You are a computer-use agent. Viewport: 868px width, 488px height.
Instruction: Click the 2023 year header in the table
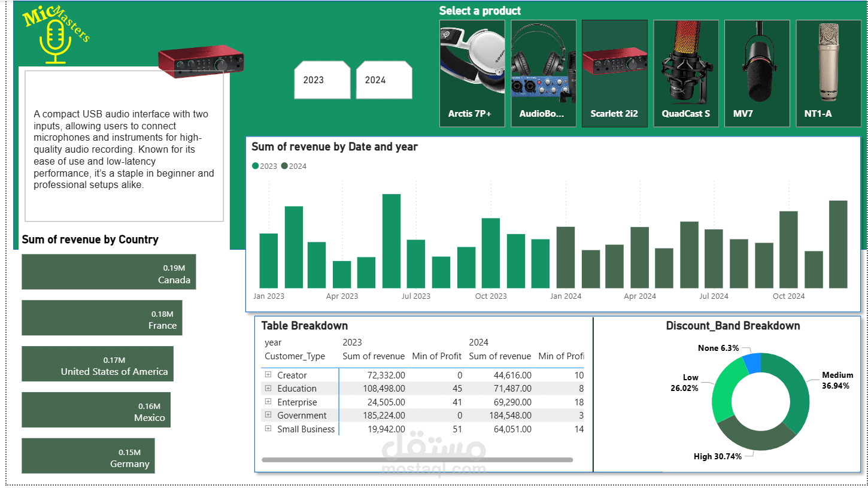[352, 342]
